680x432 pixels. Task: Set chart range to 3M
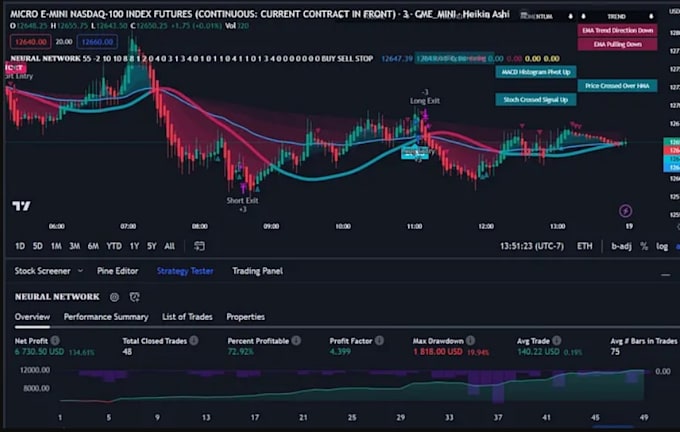click(75, 246)
